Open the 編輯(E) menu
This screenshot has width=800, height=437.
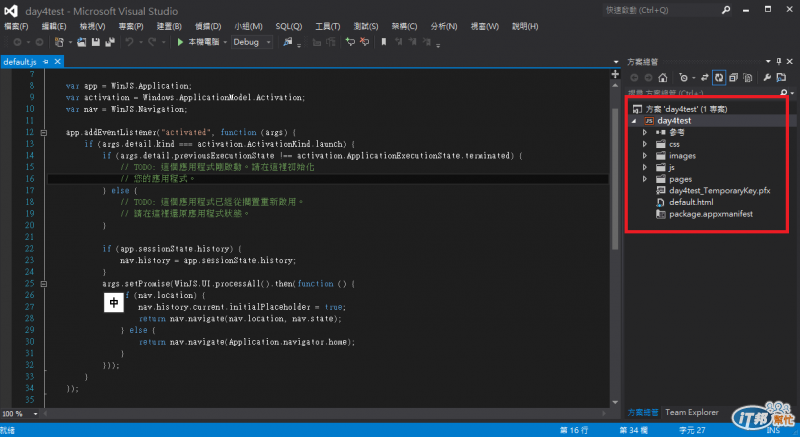pos(54,27)
